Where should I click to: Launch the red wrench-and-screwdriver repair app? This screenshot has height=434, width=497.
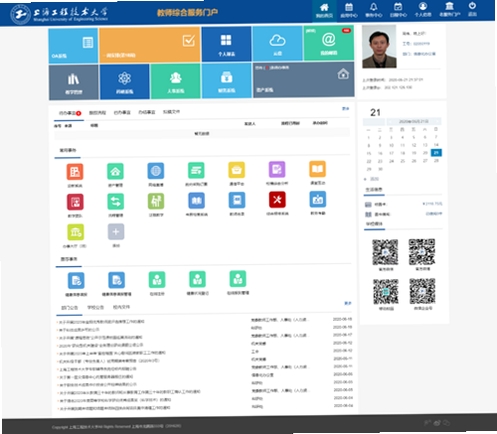click(x=277, y=200)
